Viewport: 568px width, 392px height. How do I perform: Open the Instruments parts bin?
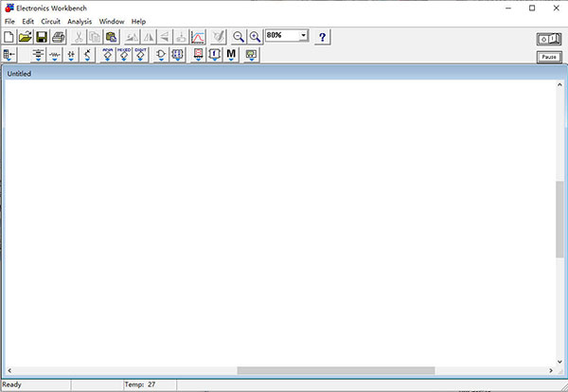[252, 55]
